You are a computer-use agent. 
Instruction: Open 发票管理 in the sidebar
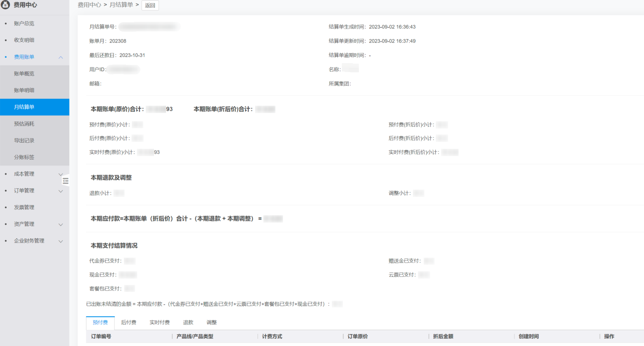click(x=24, y=207)
